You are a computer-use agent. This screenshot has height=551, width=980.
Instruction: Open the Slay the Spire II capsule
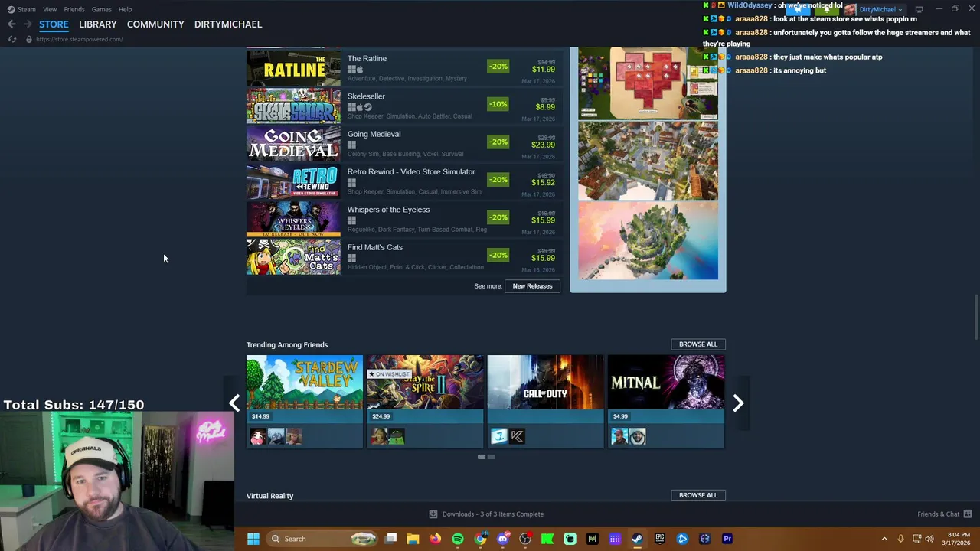point(425,401)
